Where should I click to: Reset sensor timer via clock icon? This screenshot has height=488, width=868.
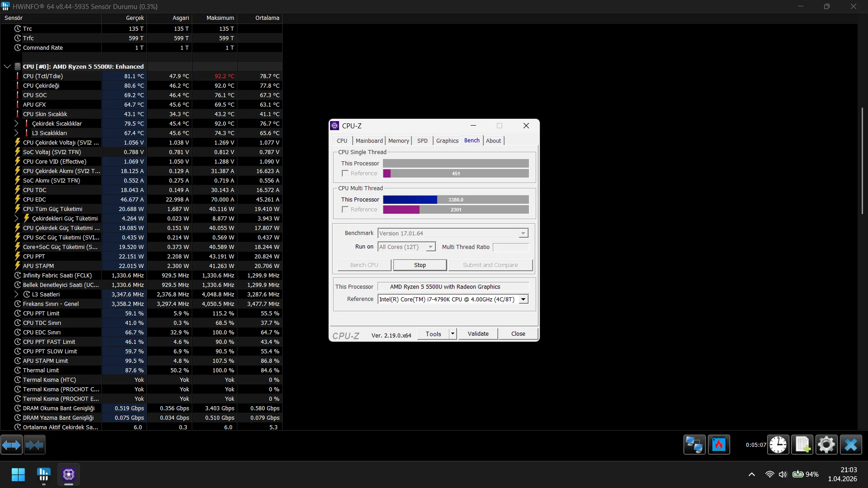[x=778, y=445]
